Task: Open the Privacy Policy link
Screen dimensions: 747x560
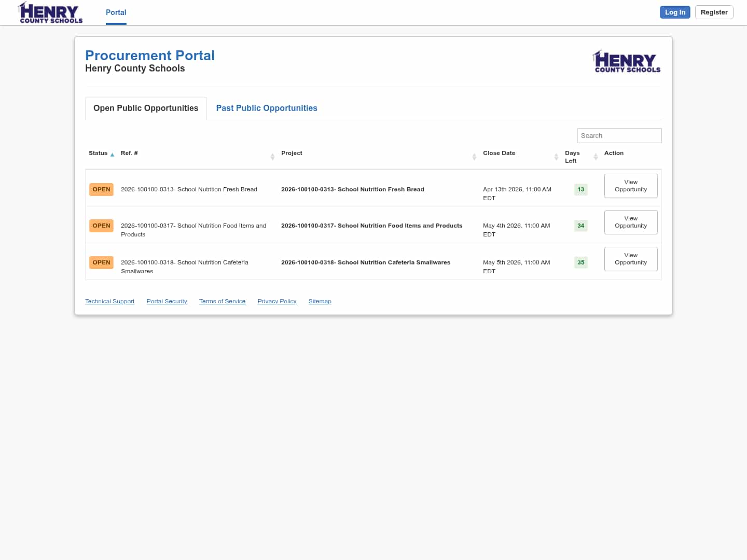Action: click(276, 301)
